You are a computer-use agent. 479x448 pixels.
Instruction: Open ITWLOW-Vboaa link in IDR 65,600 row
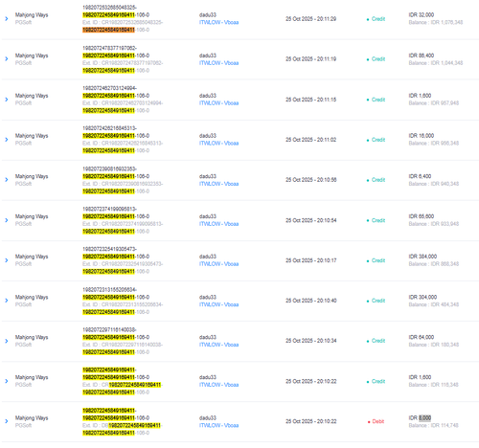tap(218, 224)
